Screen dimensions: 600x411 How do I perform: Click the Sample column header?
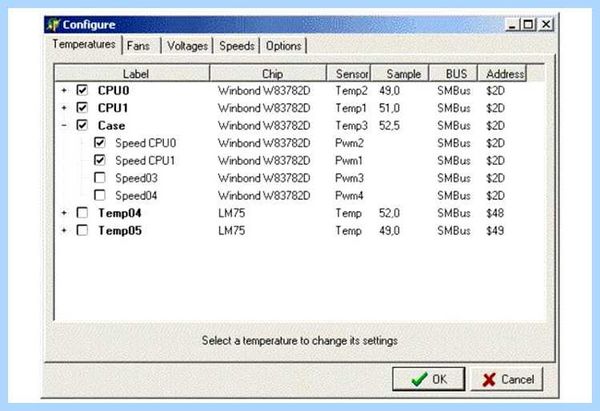[400, 73]
